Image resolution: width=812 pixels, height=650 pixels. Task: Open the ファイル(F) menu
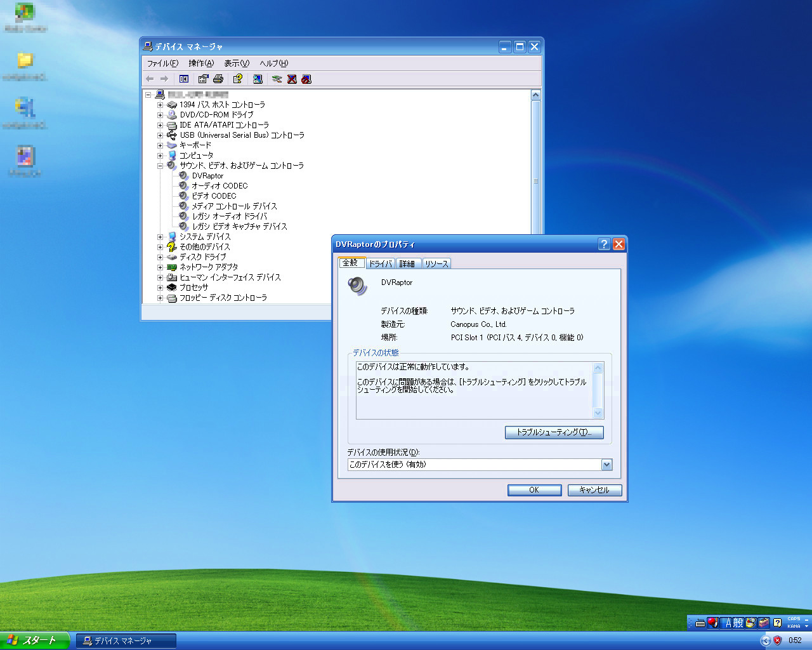pyautogui.click(x=162, y=63)
